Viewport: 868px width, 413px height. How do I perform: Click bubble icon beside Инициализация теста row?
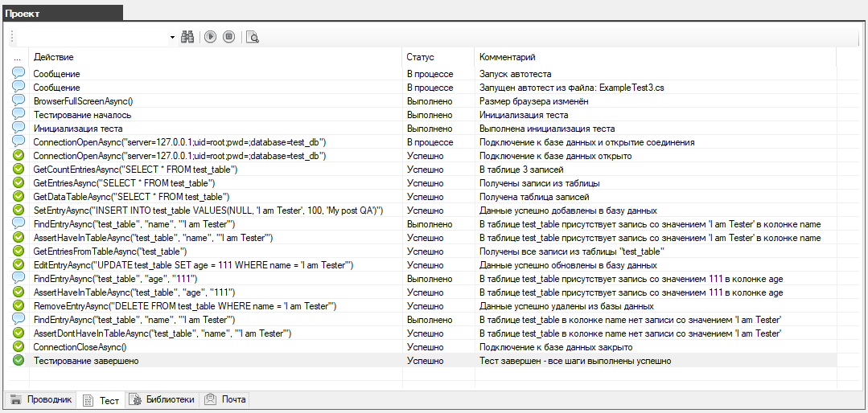(x=19, y=129)
